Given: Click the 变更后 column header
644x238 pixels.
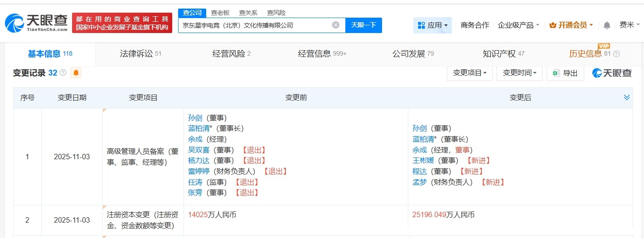Looking at the screenshot, I should pos(520,97).
